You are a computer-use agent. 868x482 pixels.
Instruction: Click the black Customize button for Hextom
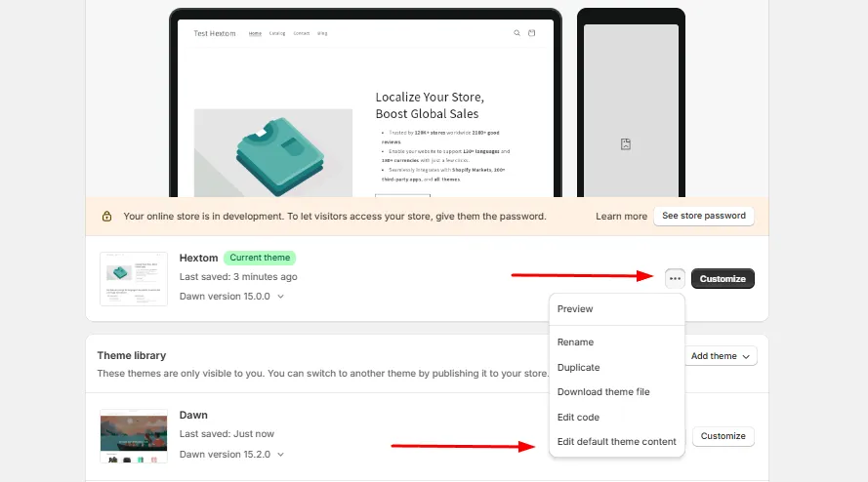click(723, 278)
